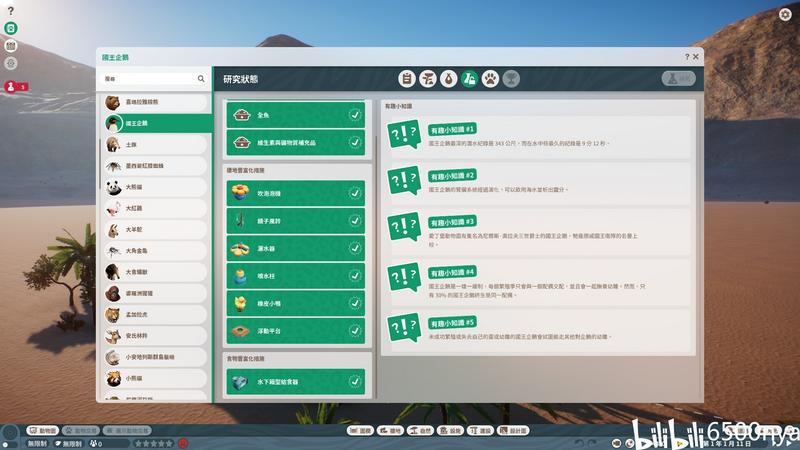Toggle checkmark on water jet 噴水柱 row
Screen dimensions: 800x450
coord(355,276)
